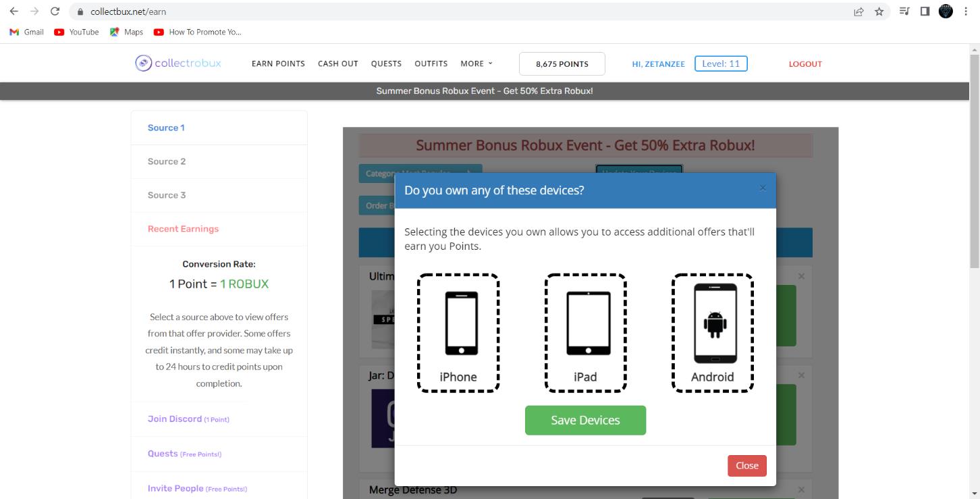Dismiss dialog with header X icon
Viewport: 980px width, 499px height.
pyautogui.click(x=763, y=188)
